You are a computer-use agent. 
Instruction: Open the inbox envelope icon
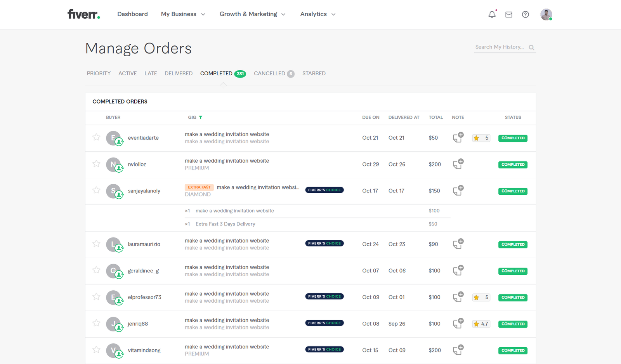point(508,14)
